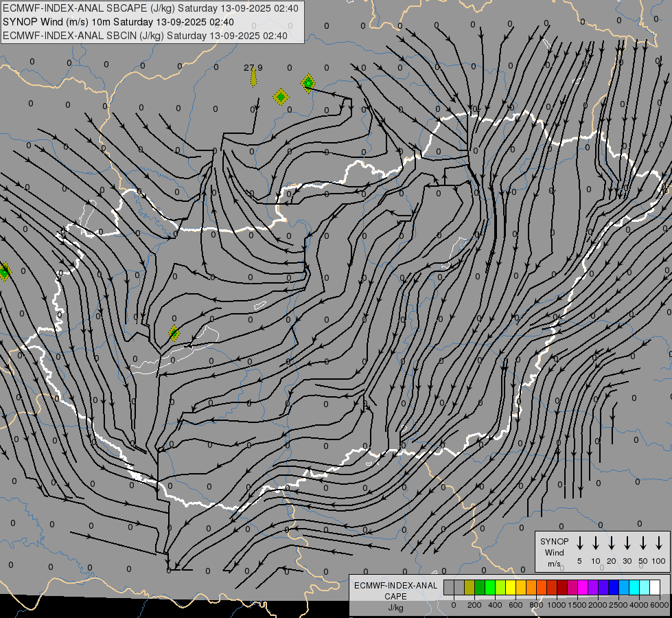Click the 6000 tick label on the CAPE scale
This screenshot has width=672, height=618.
click(x=660, y=605)
